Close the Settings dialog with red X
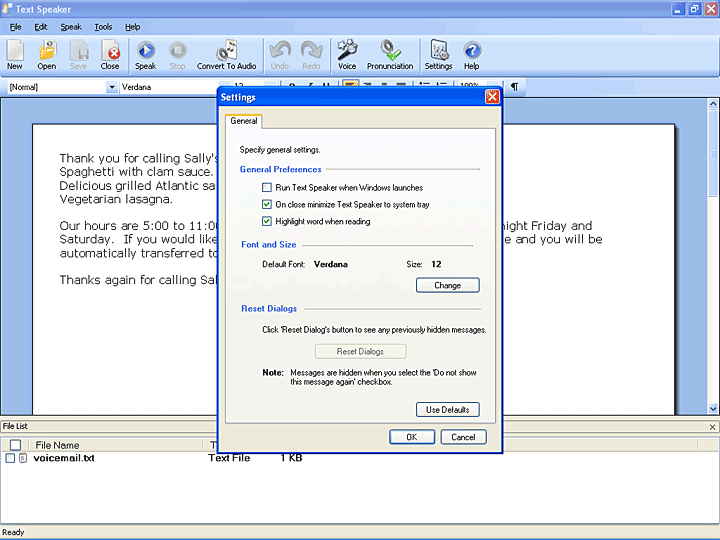 (492, 97)
